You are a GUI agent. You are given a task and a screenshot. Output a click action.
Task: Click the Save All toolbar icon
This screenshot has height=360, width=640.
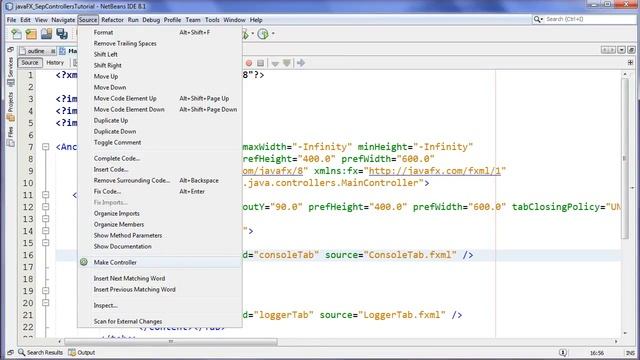[x=62, y=34]
